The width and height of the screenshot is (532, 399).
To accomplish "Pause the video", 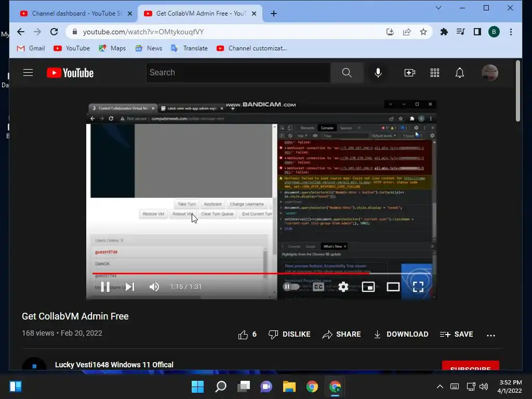I will click(x=105, y=287).
